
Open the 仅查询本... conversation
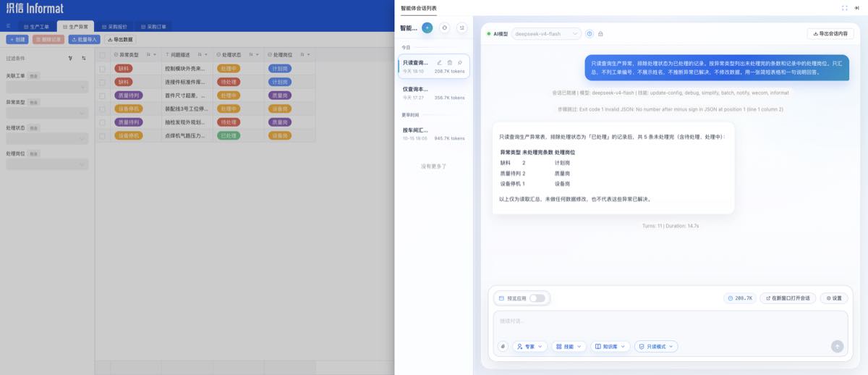(x=433, y=93)
